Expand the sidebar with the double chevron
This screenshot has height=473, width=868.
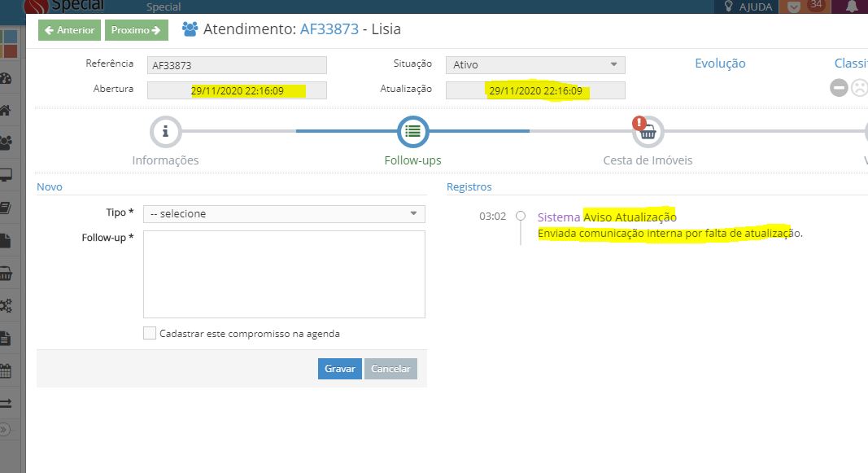(x=5, y=429)
